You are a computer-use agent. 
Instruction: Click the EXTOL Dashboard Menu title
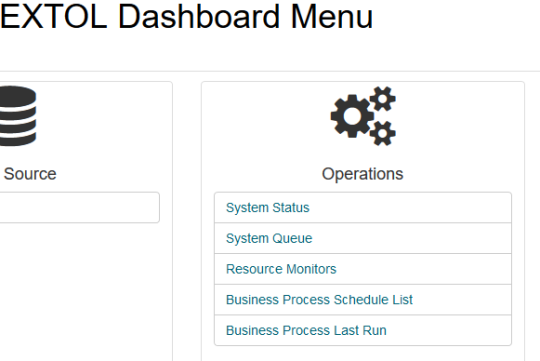click(186, 17)
